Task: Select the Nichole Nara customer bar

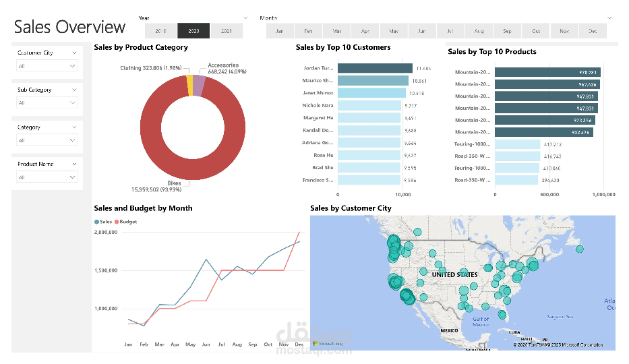Action: (x=369, y=105)
